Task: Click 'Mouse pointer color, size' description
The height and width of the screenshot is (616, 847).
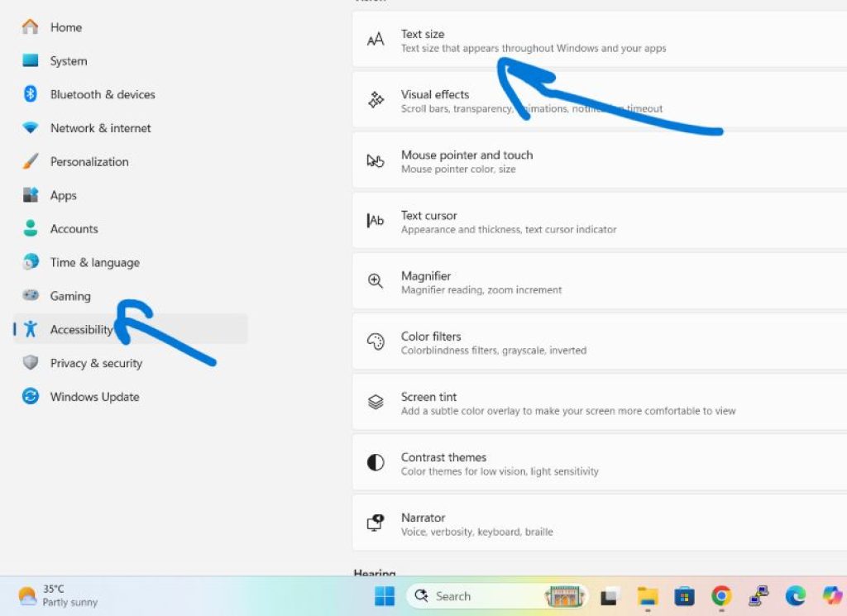Action: tap(458, 169)
